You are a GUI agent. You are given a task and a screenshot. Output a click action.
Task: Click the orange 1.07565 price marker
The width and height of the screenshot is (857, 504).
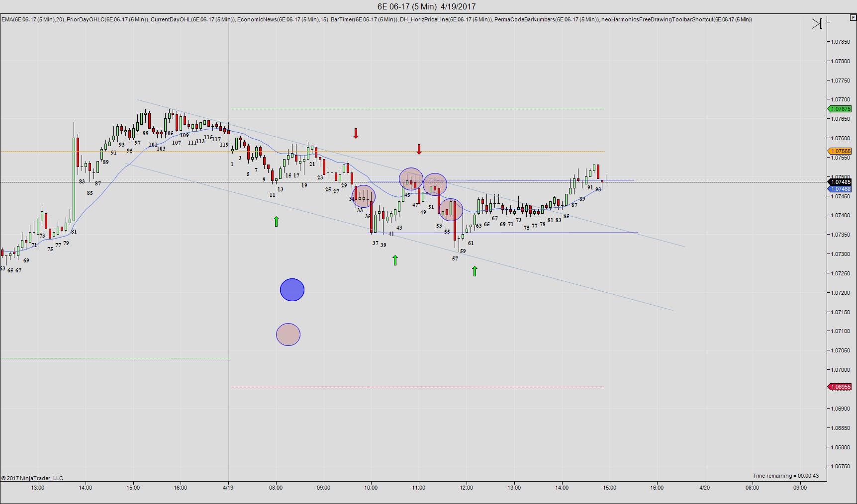pos(840,151)
